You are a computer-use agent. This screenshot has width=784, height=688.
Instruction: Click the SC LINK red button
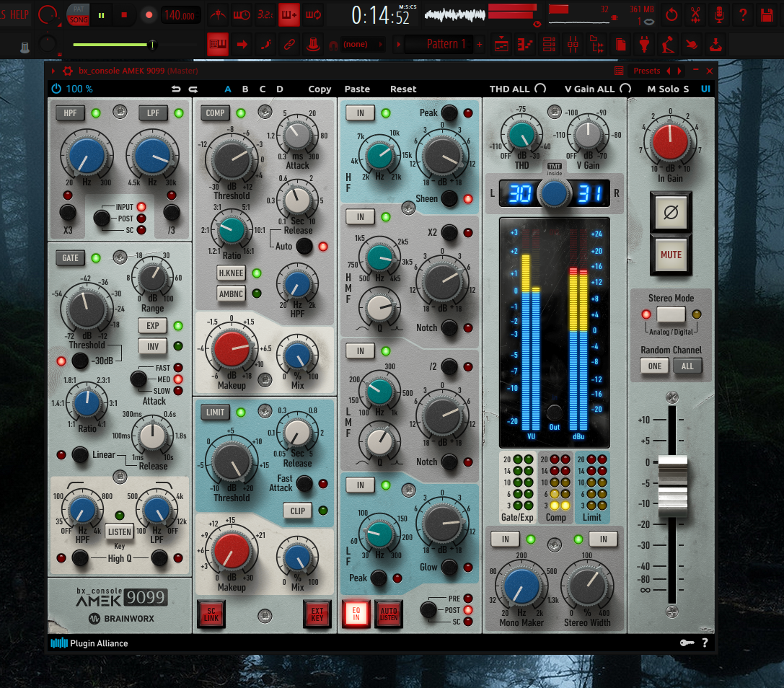[x=211, y=614]
